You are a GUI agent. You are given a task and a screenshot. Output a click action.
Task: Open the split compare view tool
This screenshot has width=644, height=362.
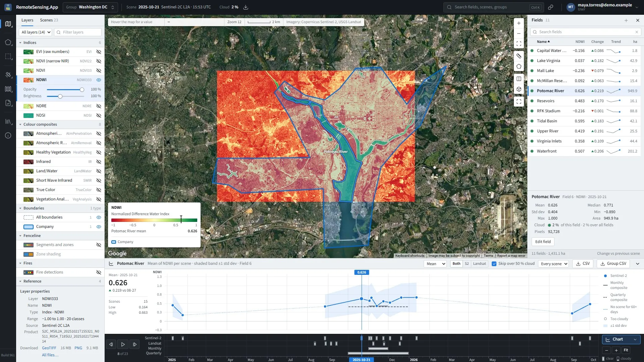(x=519, y=79)
